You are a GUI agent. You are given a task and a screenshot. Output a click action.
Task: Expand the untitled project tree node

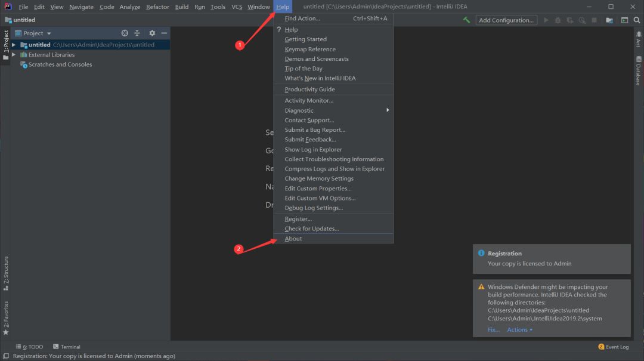(14, 44)
